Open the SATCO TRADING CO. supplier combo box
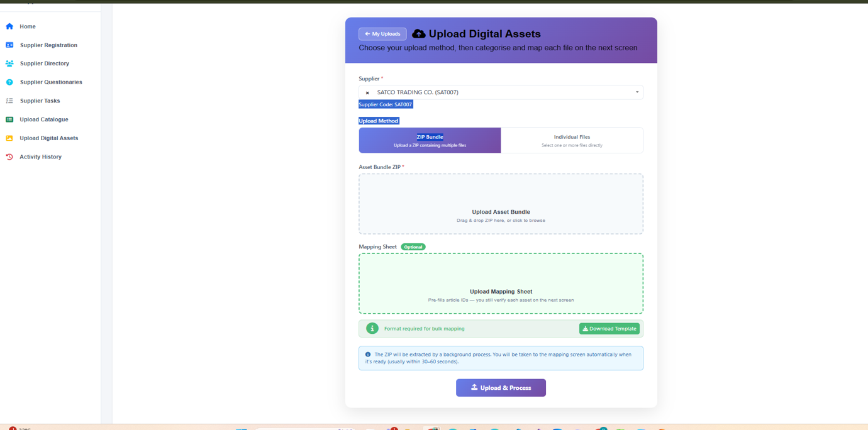This screenshot has height=430, width=868. point(501,92)
